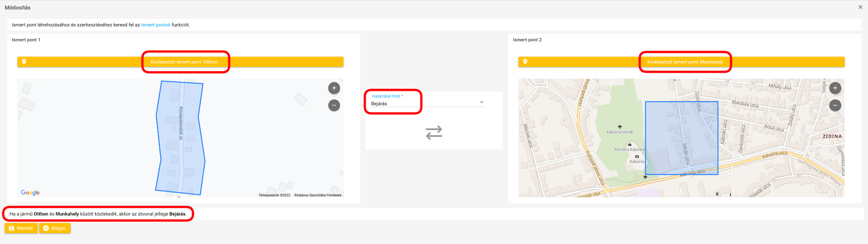
Task: Cancel with the Mégse button
Action: tap(55, 228)
